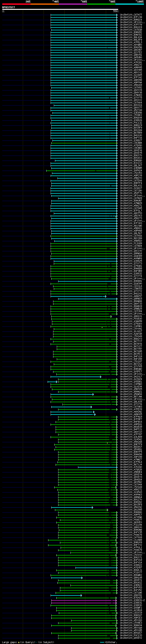Click UniRef100_Q38825 label
This screenshot has width=146, height=644.
point(131,261)
